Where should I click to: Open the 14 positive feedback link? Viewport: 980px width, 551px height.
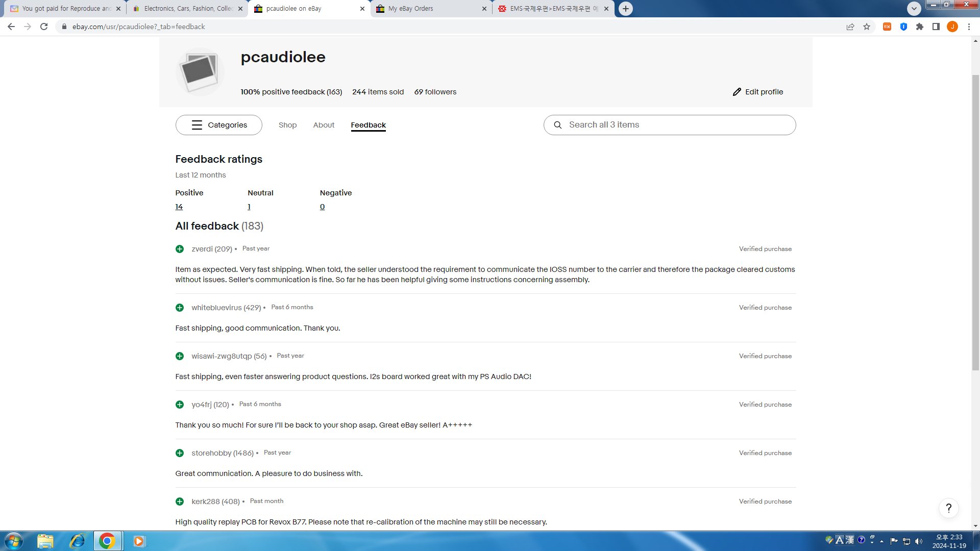coord(179,207)
